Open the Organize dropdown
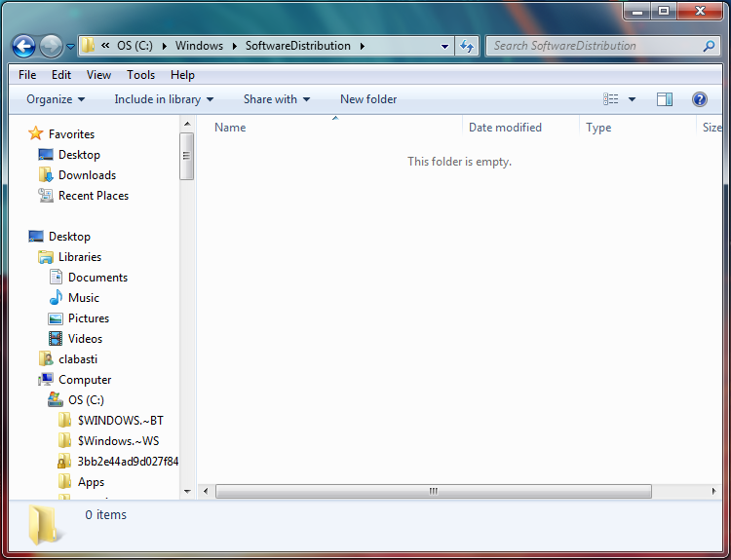This screenshot has width=731, height=560. click(x=56, y=99)
